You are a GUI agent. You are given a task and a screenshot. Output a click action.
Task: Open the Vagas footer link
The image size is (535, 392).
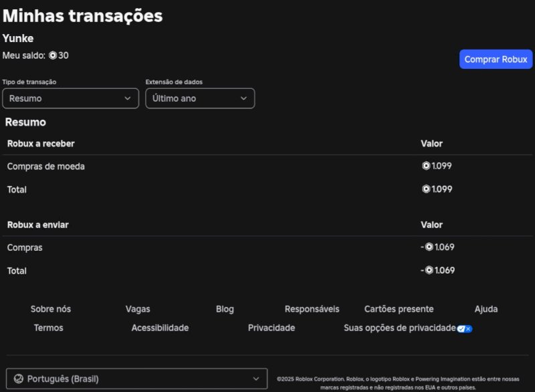point(138,309)
